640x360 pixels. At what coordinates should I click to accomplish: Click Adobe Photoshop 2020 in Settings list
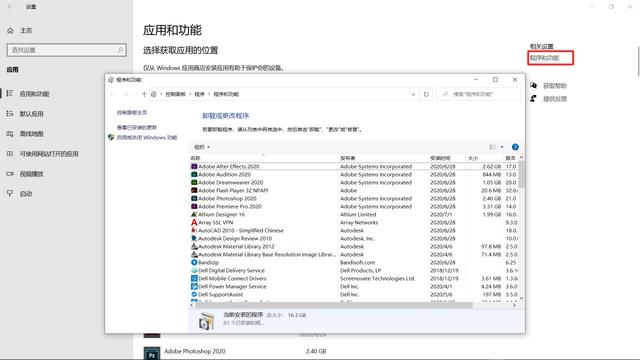click(x=195, y=351)
